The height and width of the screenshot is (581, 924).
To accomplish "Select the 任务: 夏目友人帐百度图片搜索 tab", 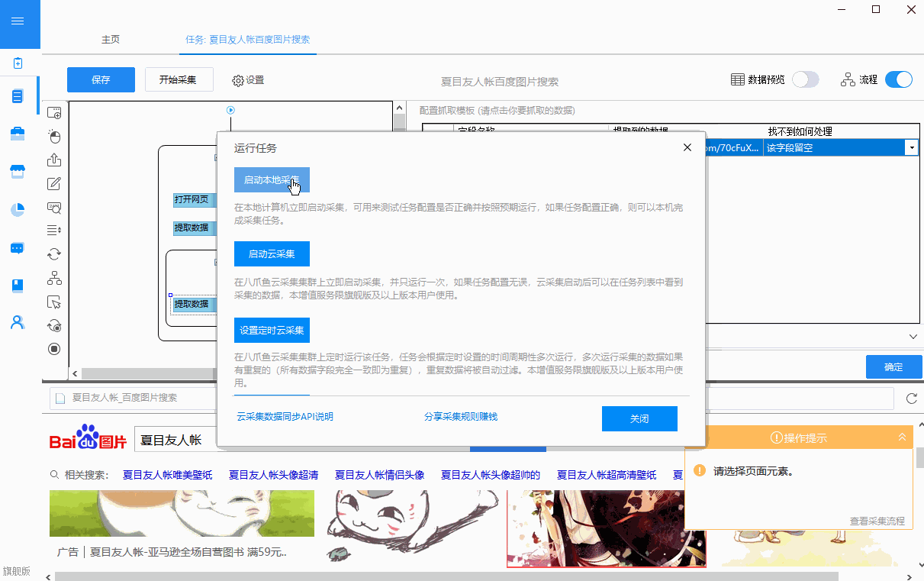I will (248, 40).
